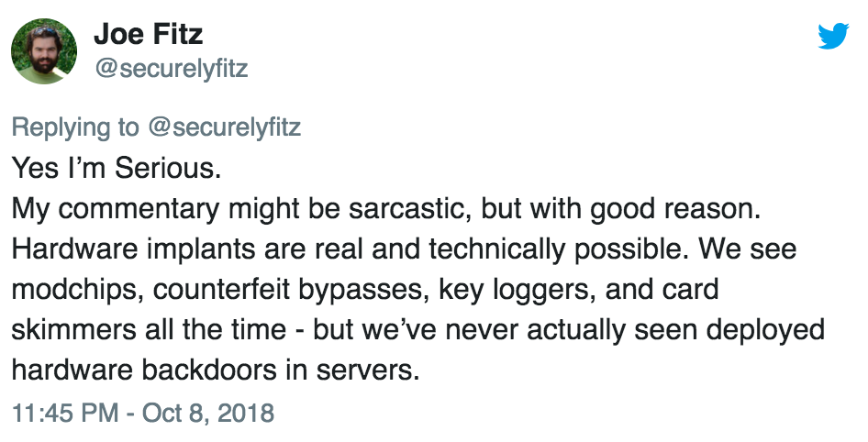The width and height of the screenshot is (868, 442).
Task: Click the Joe Fitz display name
Action: coord(149,34)
